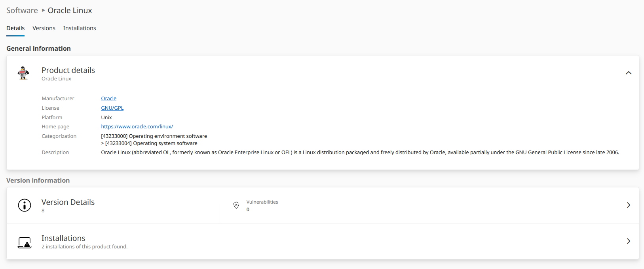Open Installations row using right chevron

628,241
